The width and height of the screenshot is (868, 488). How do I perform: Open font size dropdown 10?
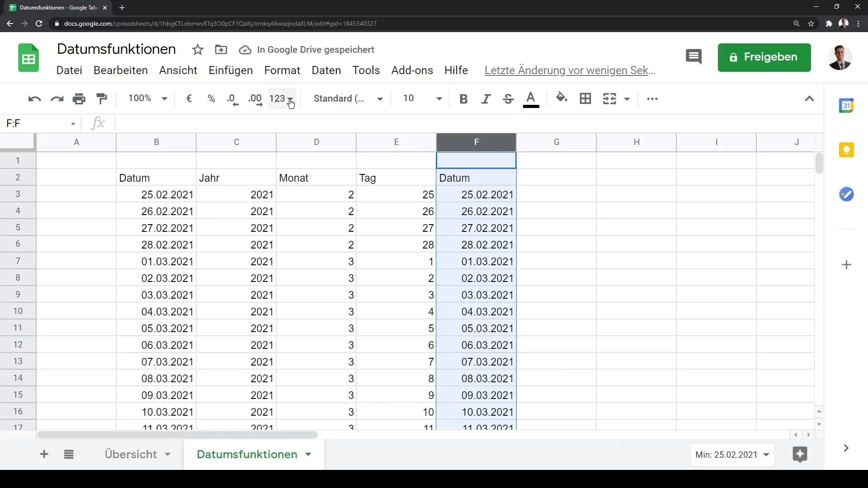[x=422, y=99]
